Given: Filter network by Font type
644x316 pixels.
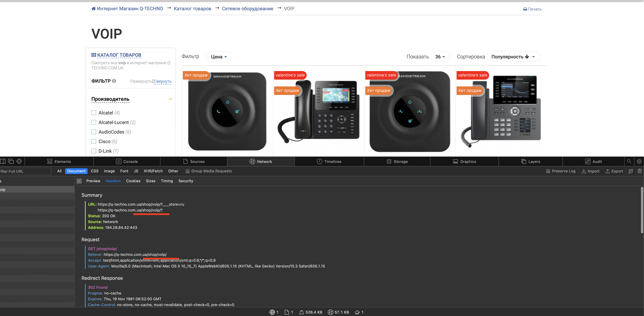Looking at the screenshot, I should 124,171.
